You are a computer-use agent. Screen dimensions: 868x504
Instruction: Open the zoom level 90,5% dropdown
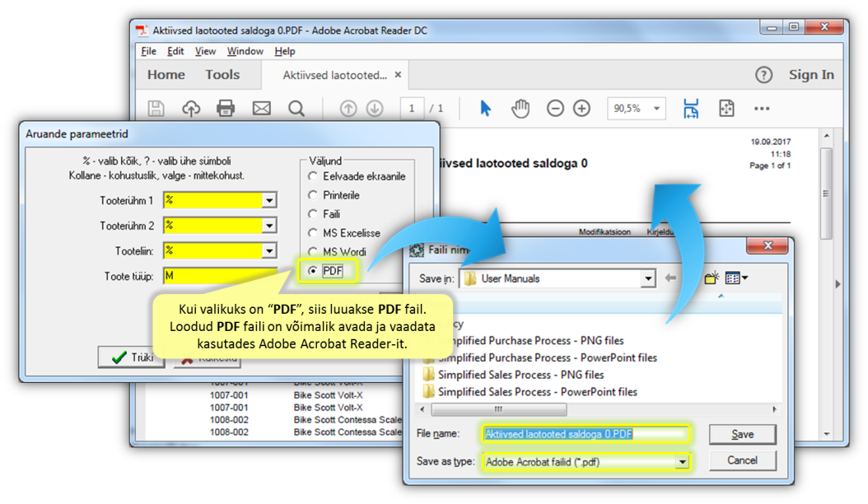pyautogui.click(x=656, y=109)
